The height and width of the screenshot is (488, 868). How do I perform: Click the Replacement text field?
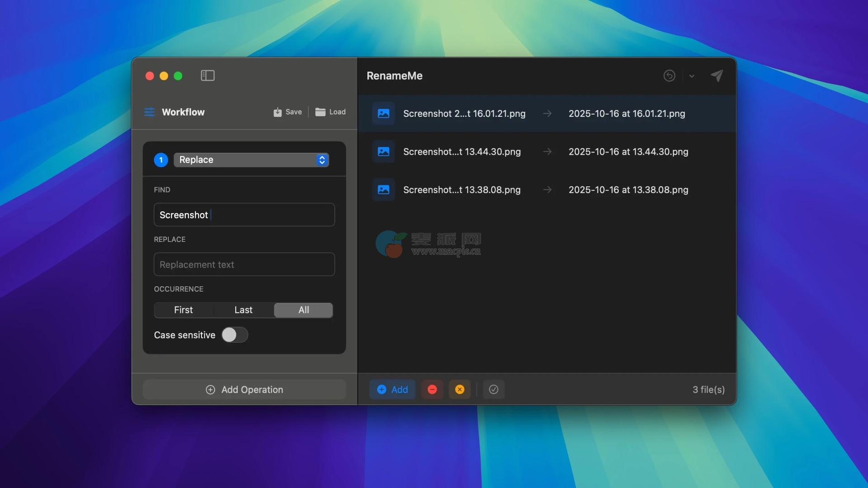(244, 264)
